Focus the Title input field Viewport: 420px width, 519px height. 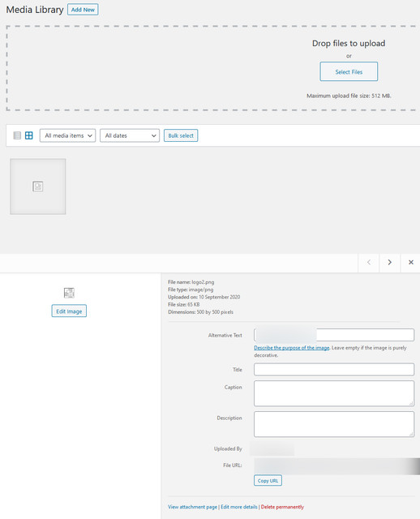[x=334, y=370]
